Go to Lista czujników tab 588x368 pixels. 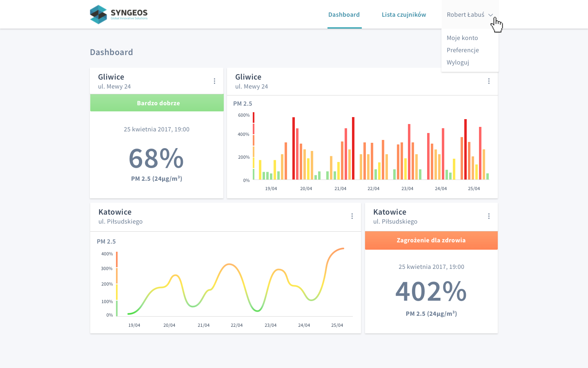point(403,15)
